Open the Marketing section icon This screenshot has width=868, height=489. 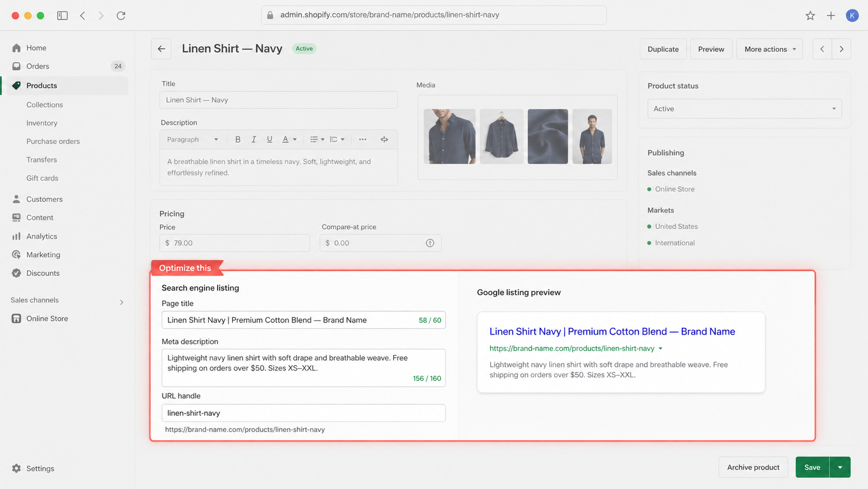click(x=16, y=255)
